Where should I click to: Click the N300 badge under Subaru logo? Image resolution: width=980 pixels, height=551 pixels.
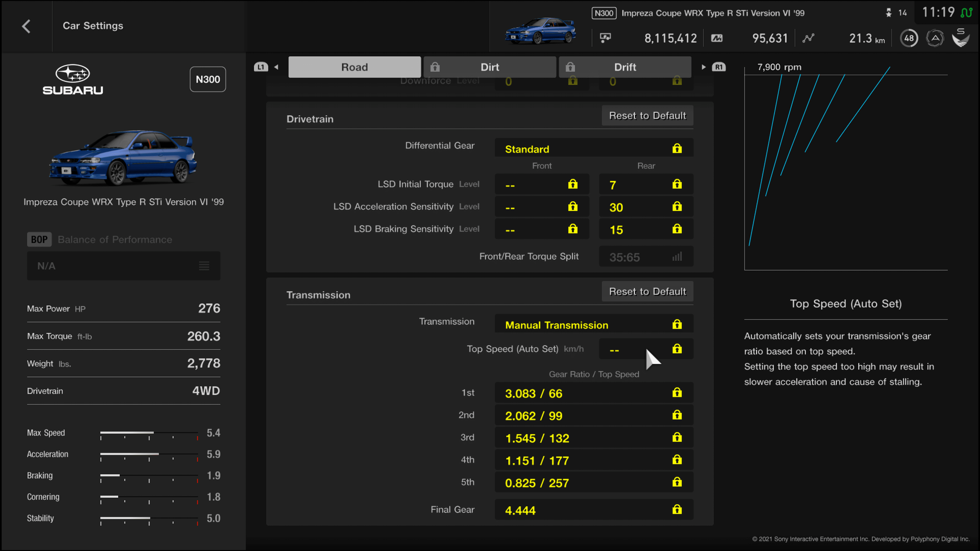[x=208, y=80]
